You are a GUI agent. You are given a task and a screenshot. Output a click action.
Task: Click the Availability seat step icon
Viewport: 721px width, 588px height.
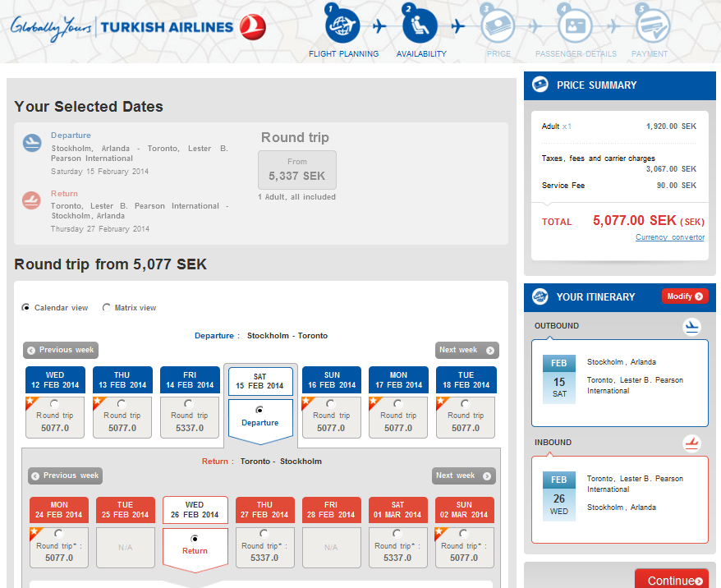pyautogui.click(x=420, y=25)
